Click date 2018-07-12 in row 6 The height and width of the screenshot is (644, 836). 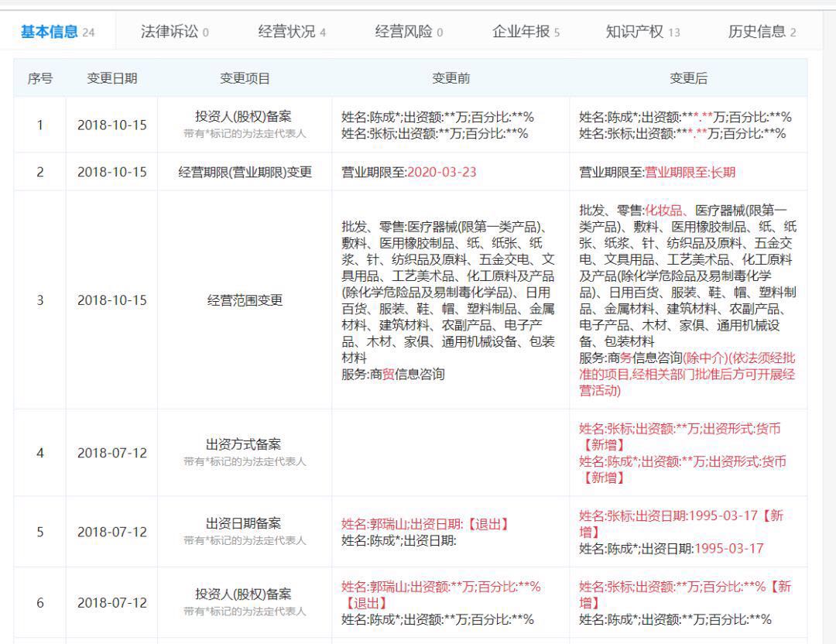[112, 603]
